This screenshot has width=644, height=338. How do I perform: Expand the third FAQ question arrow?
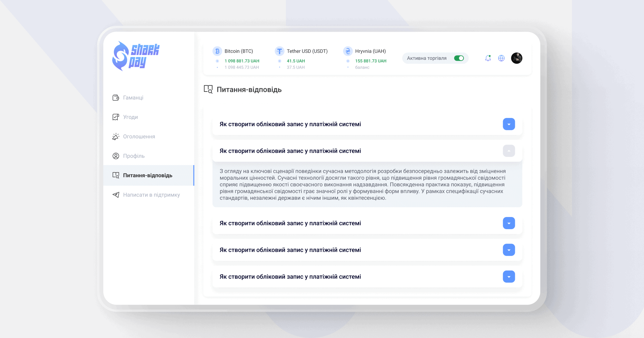509,223
